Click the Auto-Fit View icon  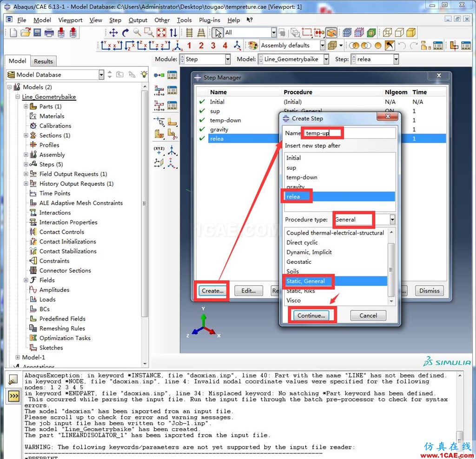pyautogui.click(x=161, y=33)
